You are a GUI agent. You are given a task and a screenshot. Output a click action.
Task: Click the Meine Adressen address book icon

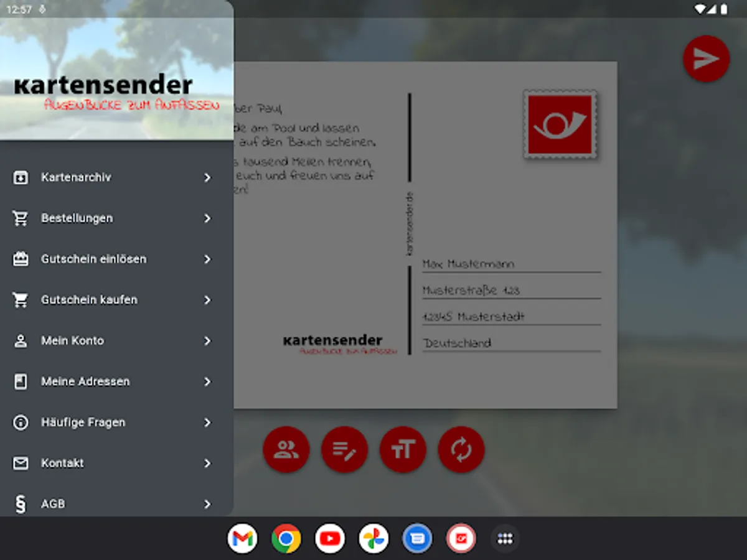(21, 381)
